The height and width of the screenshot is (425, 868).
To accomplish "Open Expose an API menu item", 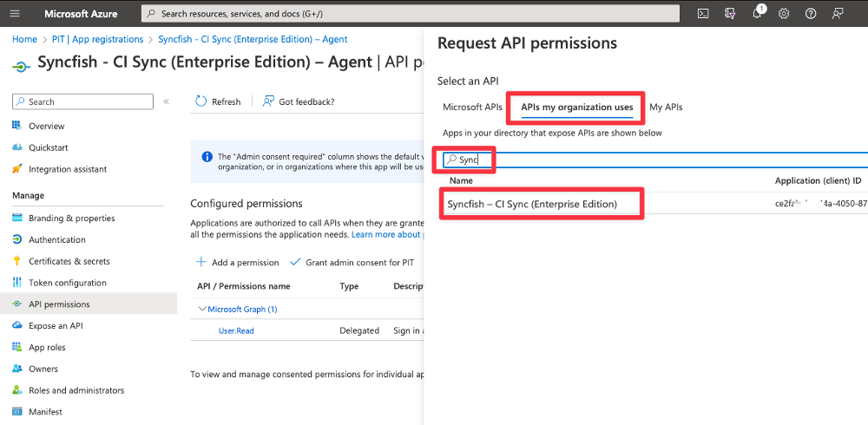I will point(56,326).
